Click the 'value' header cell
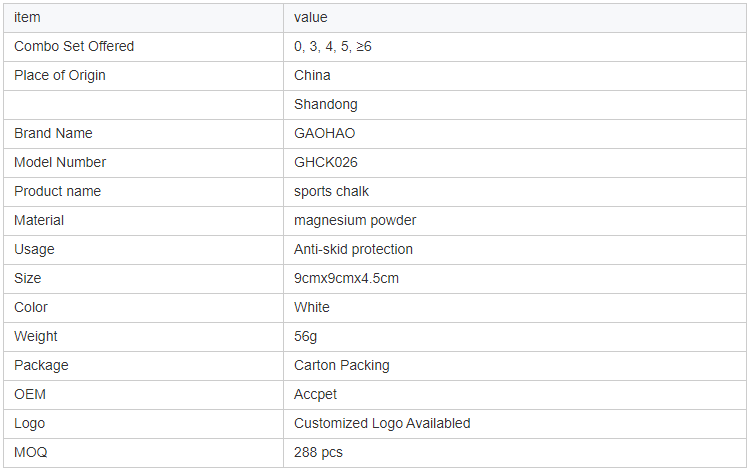Image resolution: width=751 pixels, height=473 pixels. [x=310, y=17]
